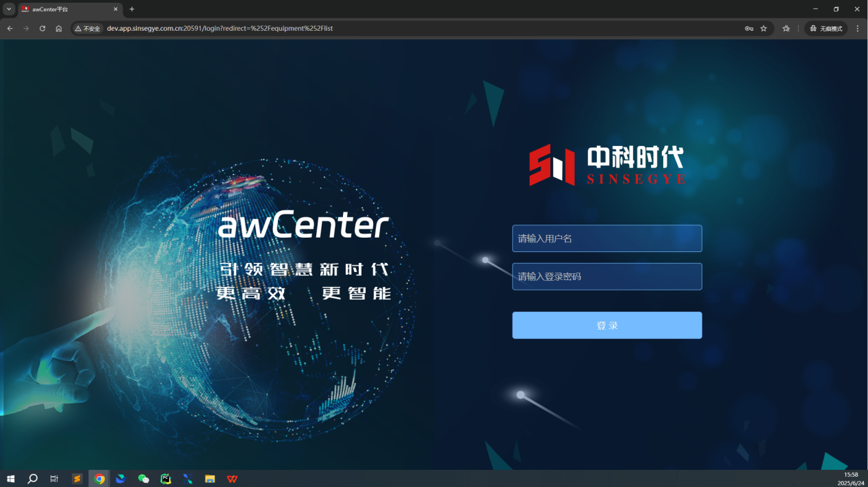Open the Windows Start menu
868x487 pixels.
pos(11,479)
